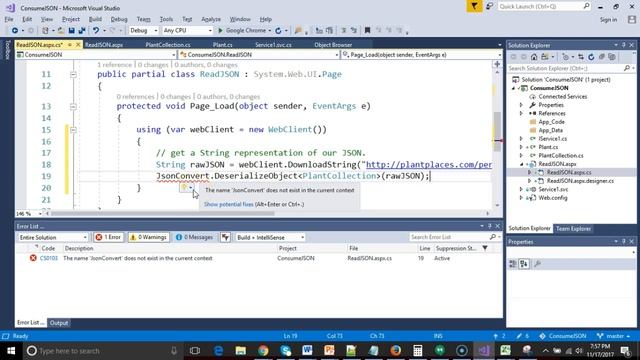This screenshot has width=640, height=360.
Task: Toggle the 1 Error filter button
Action: [x=109, y=237]
